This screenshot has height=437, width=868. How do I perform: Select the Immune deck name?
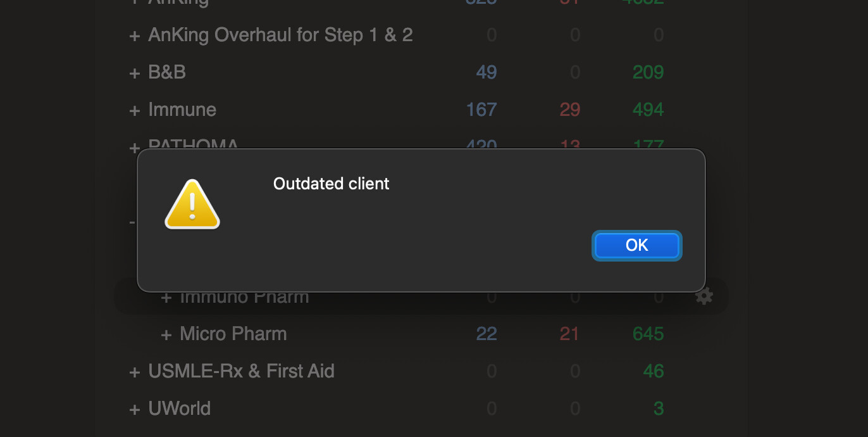[182, 110]
